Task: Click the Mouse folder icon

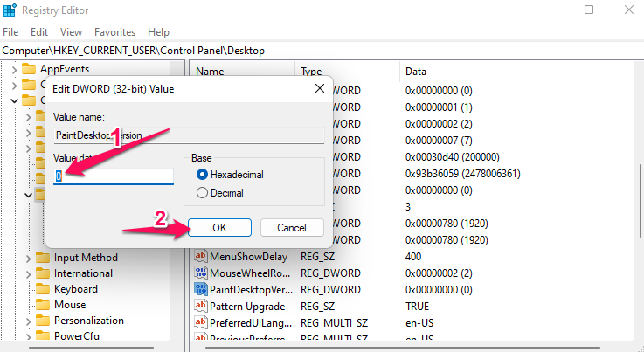Action: [x=42, y=305]
